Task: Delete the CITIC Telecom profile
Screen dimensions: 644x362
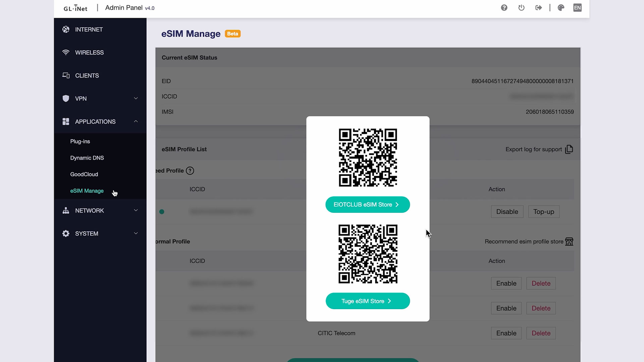Action: (x=541, y=333)
